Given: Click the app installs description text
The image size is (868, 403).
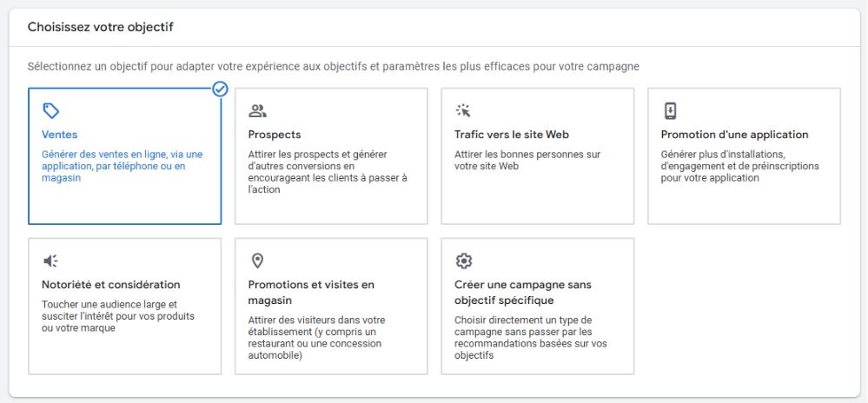Looking at the screenshot, I should (739, 166).
